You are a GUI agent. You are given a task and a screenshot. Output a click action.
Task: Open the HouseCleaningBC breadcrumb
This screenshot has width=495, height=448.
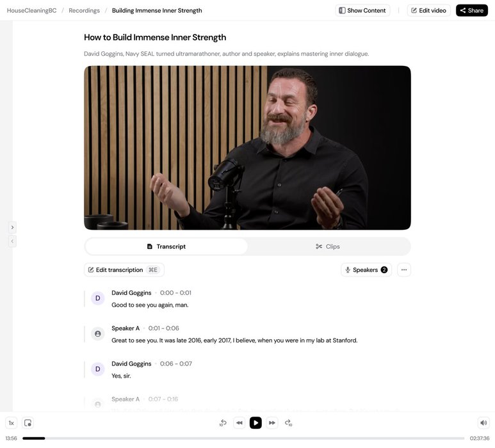click(x=31, y=10)
